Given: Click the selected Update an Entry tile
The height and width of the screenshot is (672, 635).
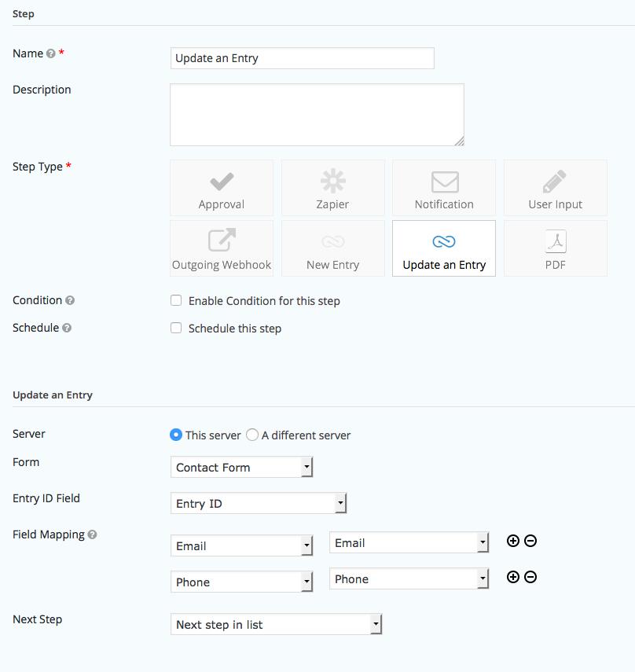Looking at the screenshot, I should [x=444, y=248].
